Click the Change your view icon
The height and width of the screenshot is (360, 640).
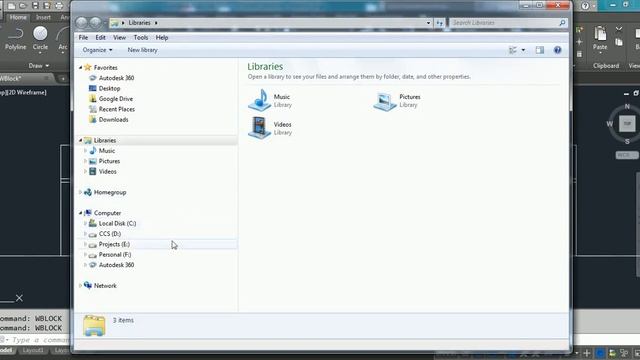(x=513, y=50)
